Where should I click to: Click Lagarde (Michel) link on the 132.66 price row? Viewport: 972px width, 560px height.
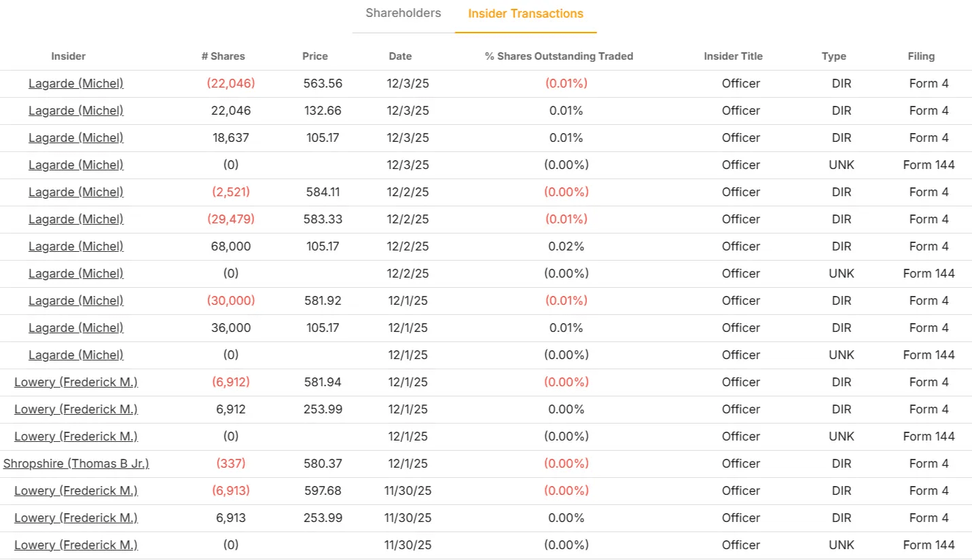(x=76, y=111)
